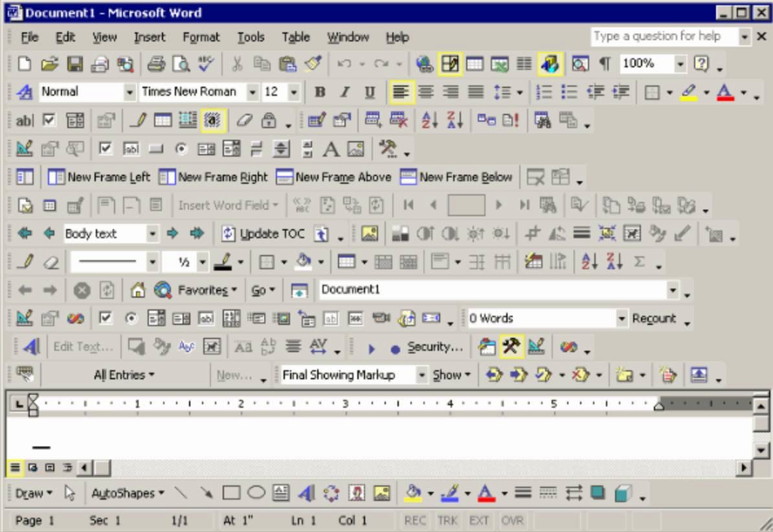Screen dimensions: 773x532
Task: Click the Insert Picture icon on Picture toolbar
Action: [x=369, y=233]
